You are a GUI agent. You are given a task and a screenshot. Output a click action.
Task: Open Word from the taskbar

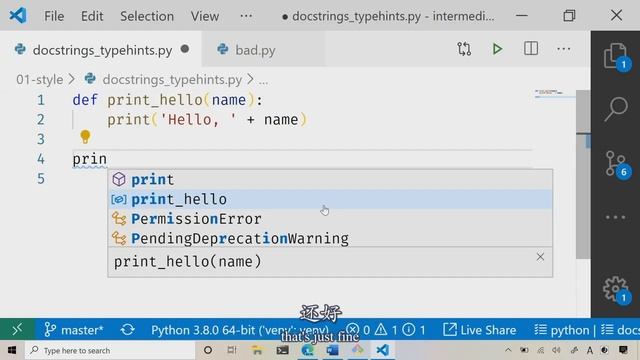point(332,350)
